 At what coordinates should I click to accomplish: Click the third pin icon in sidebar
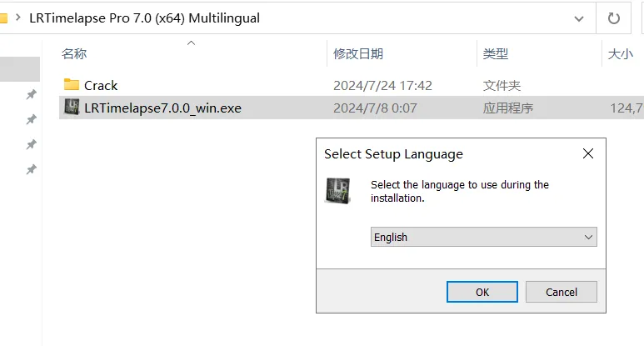pos(31,144)
